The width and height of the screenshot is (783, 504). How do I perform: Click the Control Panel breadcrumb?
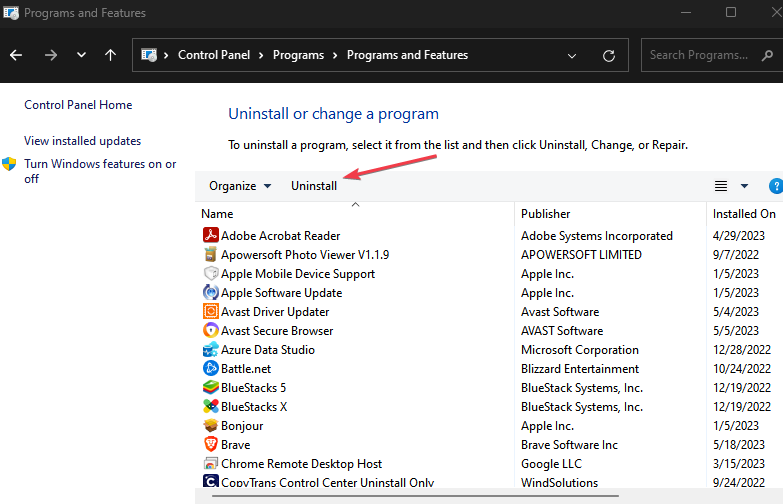click(214, 55)
